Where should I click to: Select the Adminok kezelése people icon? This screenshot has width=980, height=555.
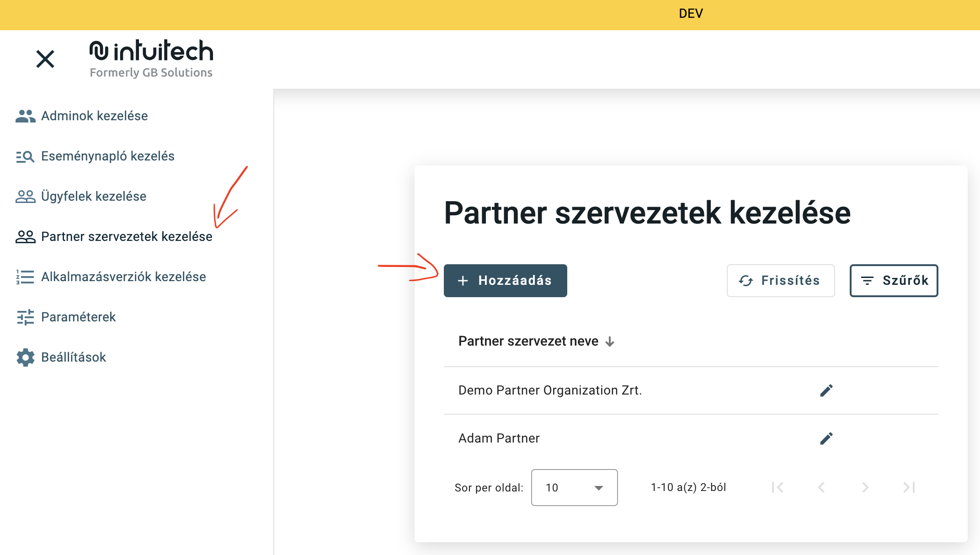(25, 116)
